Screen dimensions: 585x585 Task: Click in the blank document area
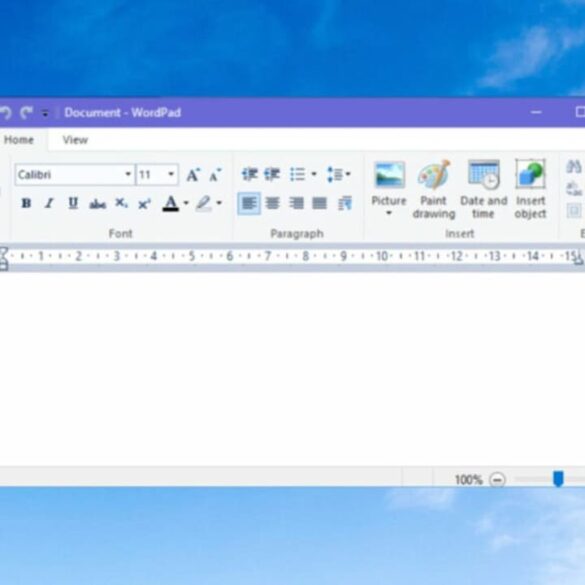(292, 369)
